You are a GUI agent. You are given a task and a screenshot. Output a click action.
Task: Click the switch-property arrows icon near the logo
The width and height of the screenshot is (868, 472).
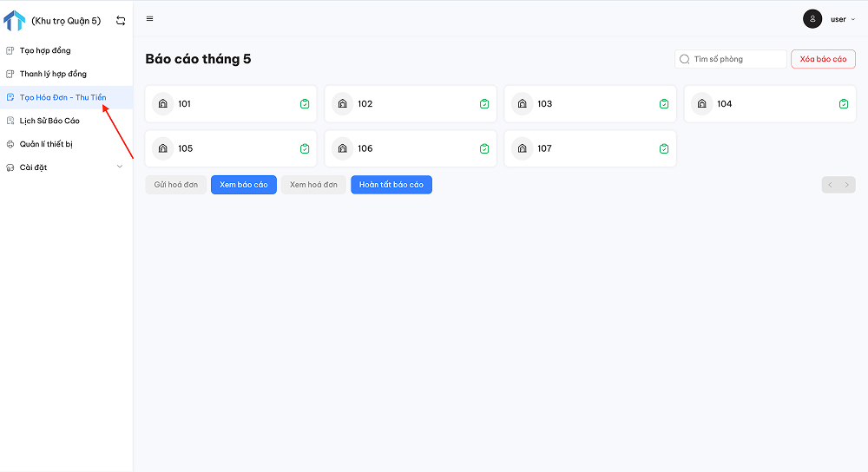click(121, 21)
